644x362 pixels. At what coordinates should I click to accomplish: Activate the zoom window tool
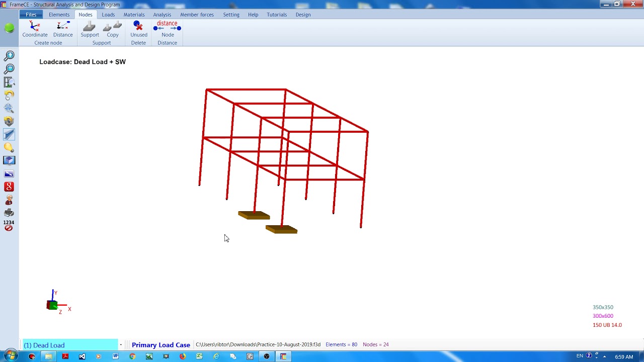9,82
